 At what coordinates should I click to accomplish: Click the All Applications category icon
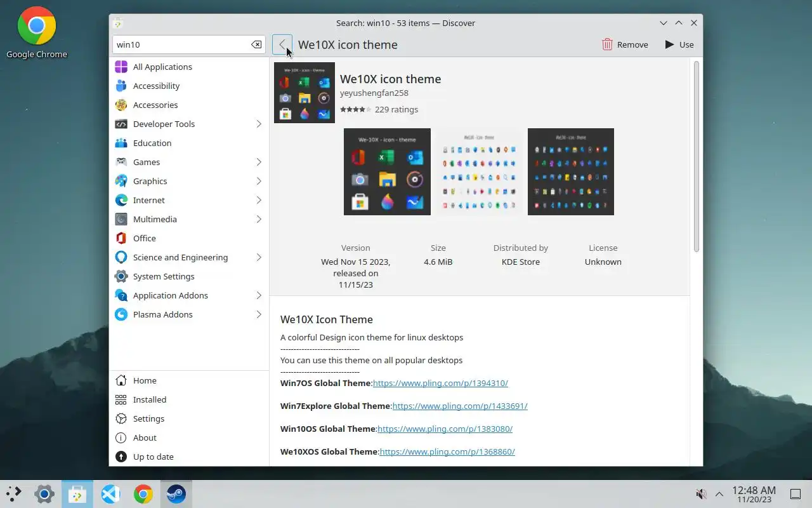pos(121,67)
